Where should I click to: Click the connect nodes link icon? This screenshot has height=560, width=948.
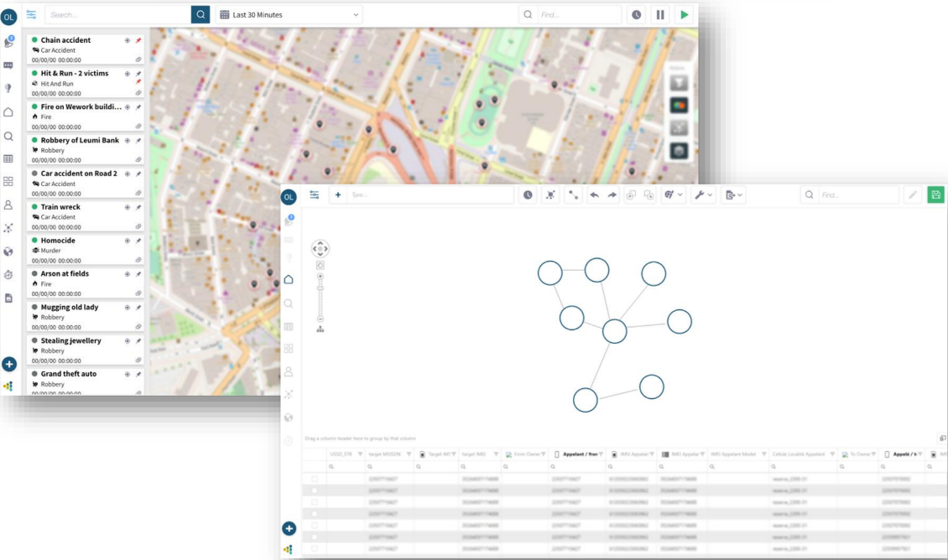coord(573,195)
